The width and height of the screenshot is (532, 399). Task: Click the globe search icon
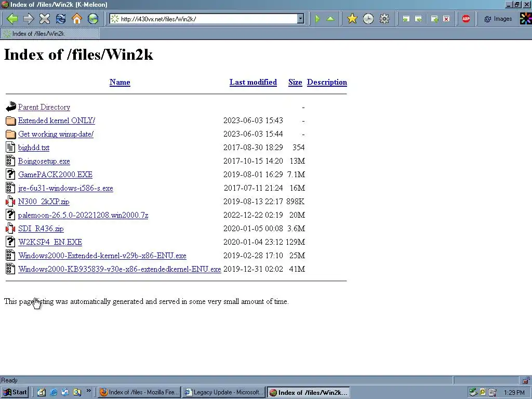[93, 19]
